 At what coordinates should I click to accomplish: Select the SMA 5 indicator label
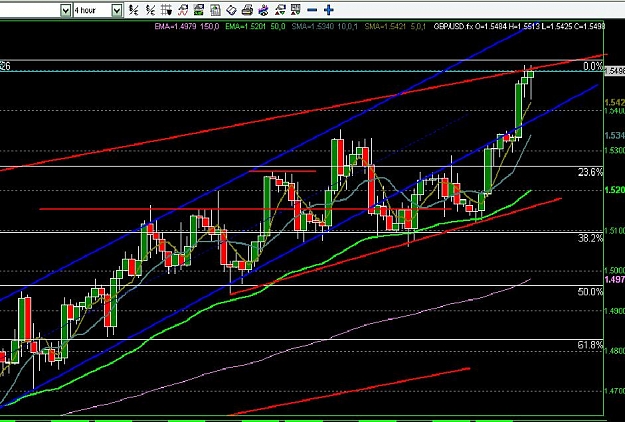(x=395, y=26)
